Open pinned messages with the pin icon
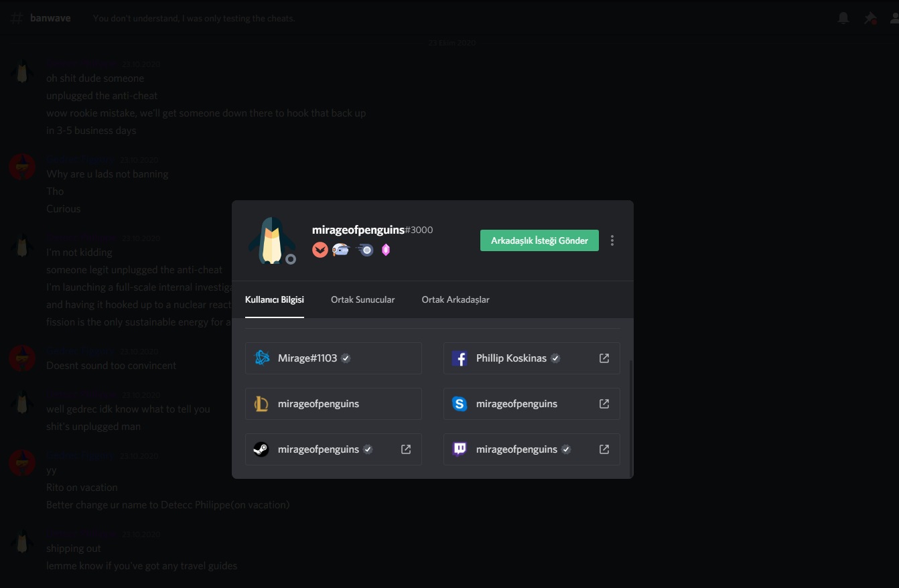 coord(870,18)
